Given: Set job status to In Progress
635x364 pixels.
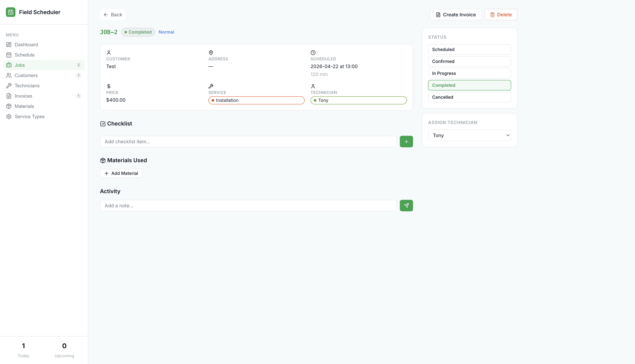Looking at the screenshot, I should 469,73.
